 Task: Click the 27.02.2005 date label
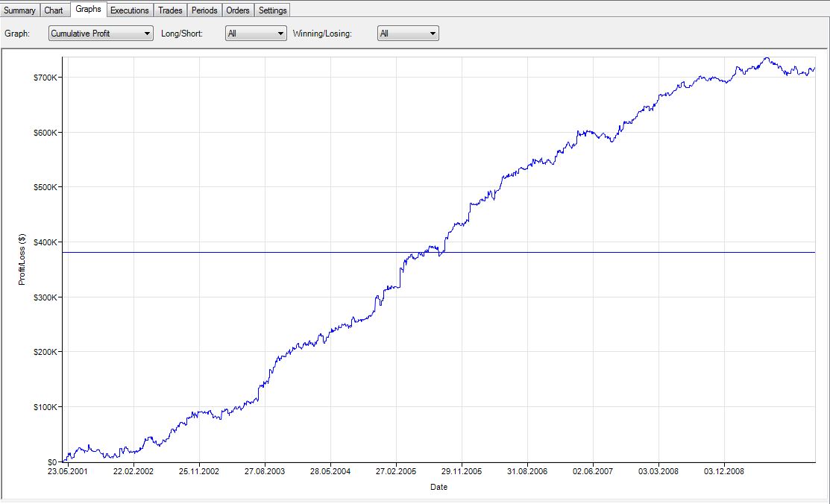coord(396,471)
